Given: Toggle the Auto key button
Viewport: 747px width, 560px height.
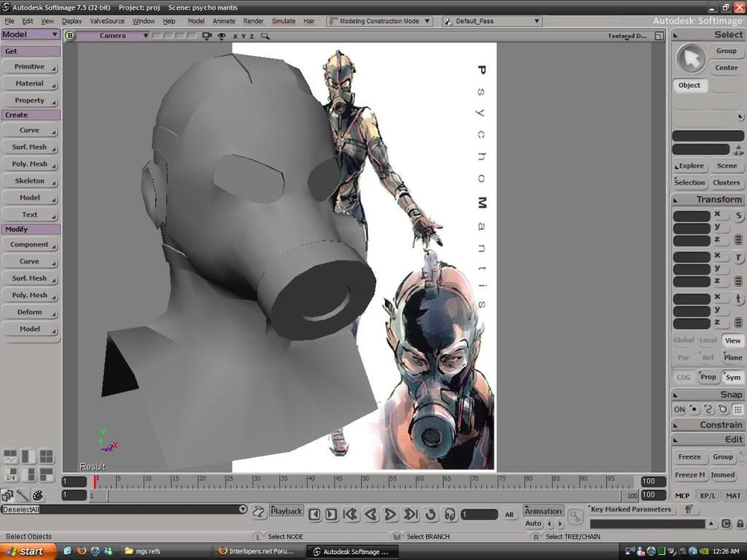Looking at the screenshot, I should [533, 524].
